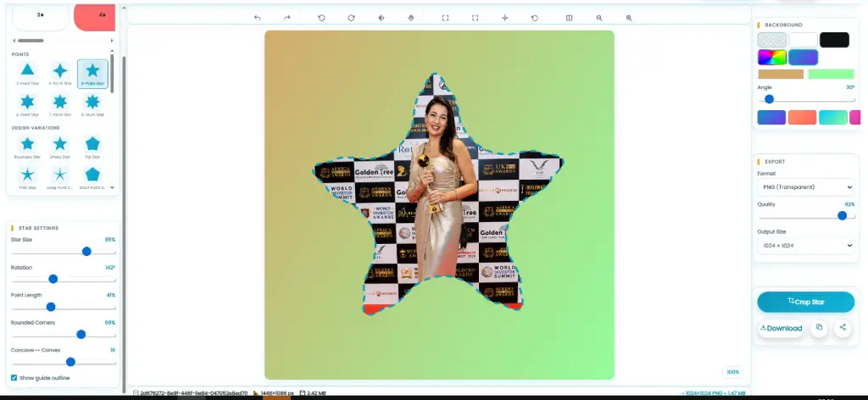Pick the Rounded Star design variation
This screenshot has height=400, width=868.
click(x=28, y=147)
